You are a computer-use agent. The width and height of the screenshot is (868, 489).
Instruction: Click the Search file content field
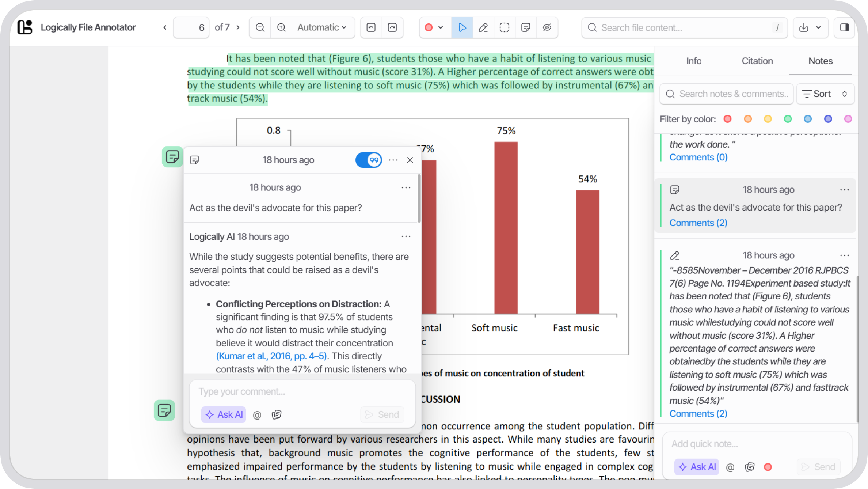coord(684,27)
